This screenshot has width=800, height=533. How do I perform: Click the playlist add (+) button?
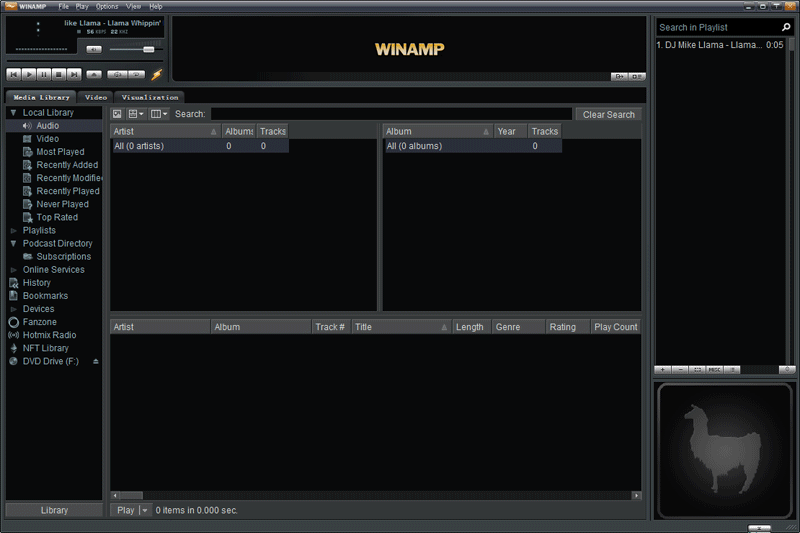click(662, 369)
